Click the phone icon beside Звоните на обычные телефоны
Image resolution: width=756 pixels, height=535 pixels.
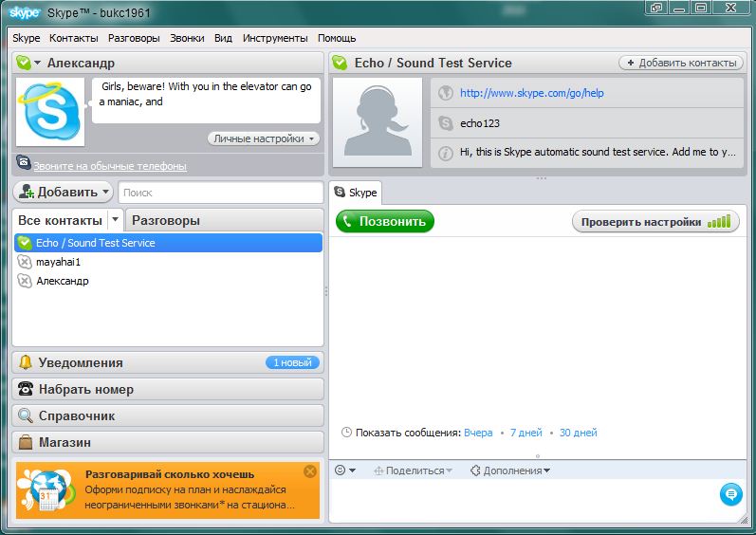[23, 162]
